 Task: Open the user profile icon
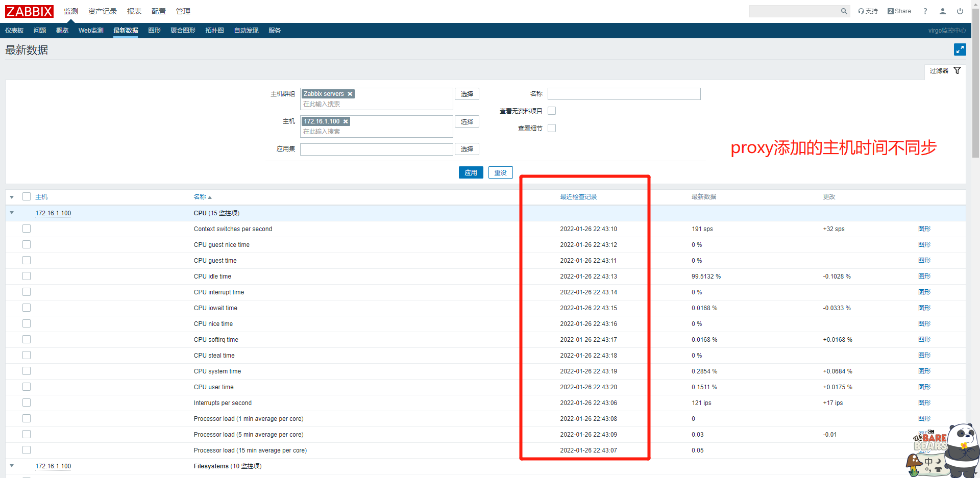pyautogui.click(x=943, y=11)
